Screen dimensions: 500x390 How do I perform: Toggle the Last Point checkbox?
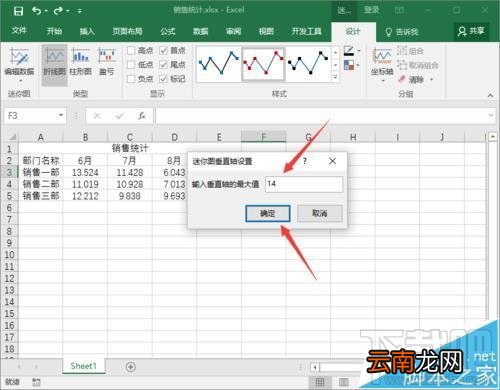163,65
